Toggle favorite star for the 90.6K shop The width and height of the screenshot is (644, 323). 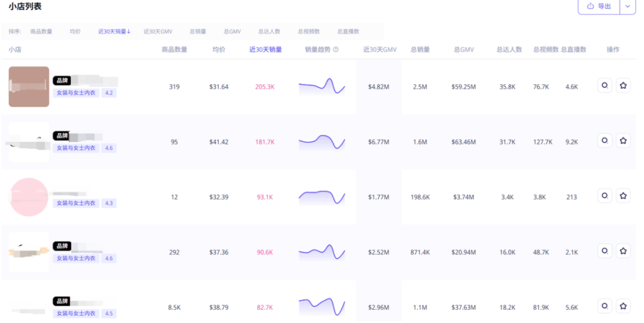pos(623,251)
